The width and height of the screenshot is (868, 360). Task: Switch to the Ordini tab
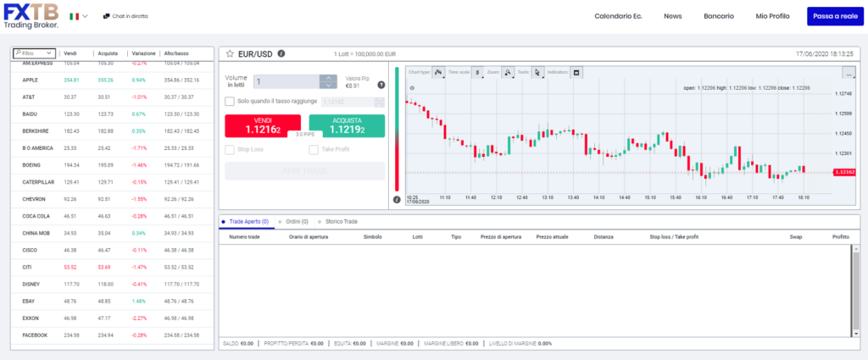point(293,221)
